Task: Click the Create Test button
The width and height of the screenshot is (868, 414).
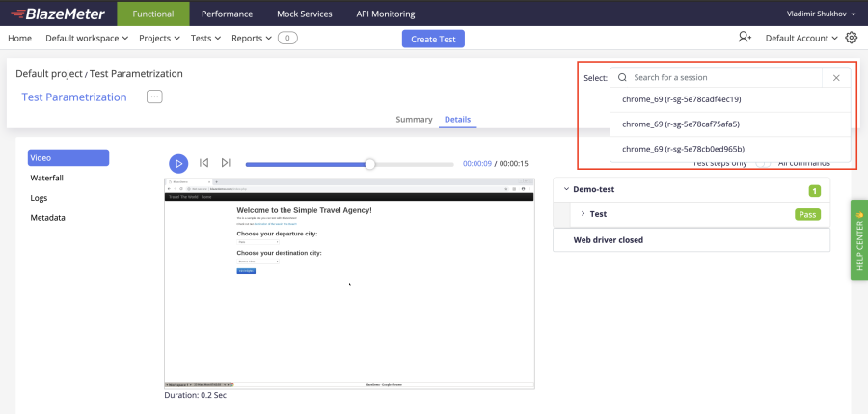Action: pyautogui.click(x=433, y=39)
